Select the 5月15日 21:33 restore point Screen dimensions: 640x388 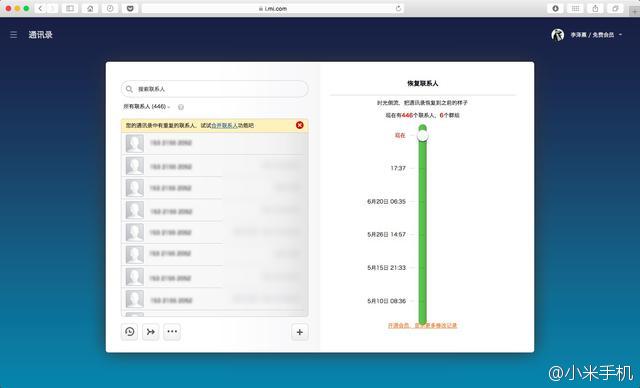tap(387, 268)
